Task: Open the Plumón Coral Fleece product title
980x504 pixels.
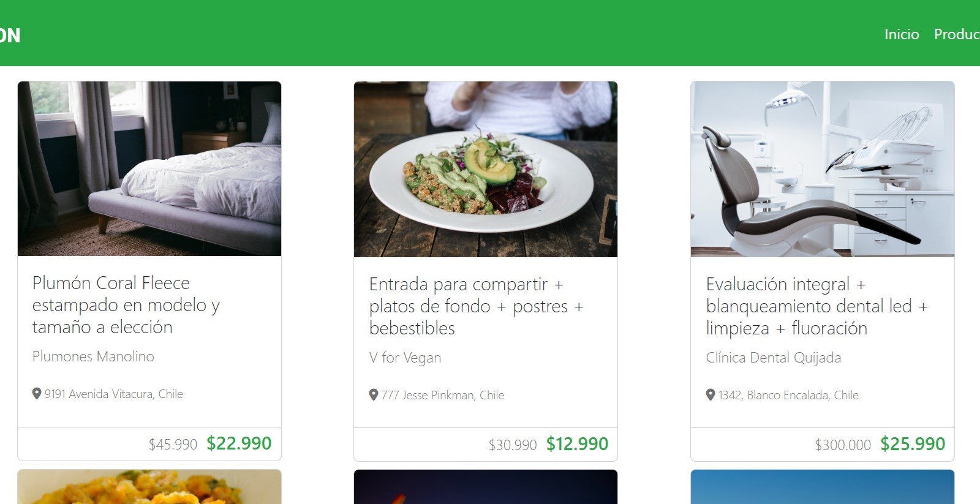Action: tap(126, 304)
